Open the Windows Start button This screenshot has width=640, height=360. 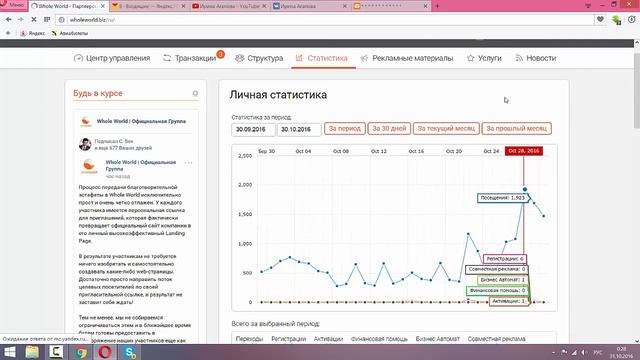[x=9, y=352]
